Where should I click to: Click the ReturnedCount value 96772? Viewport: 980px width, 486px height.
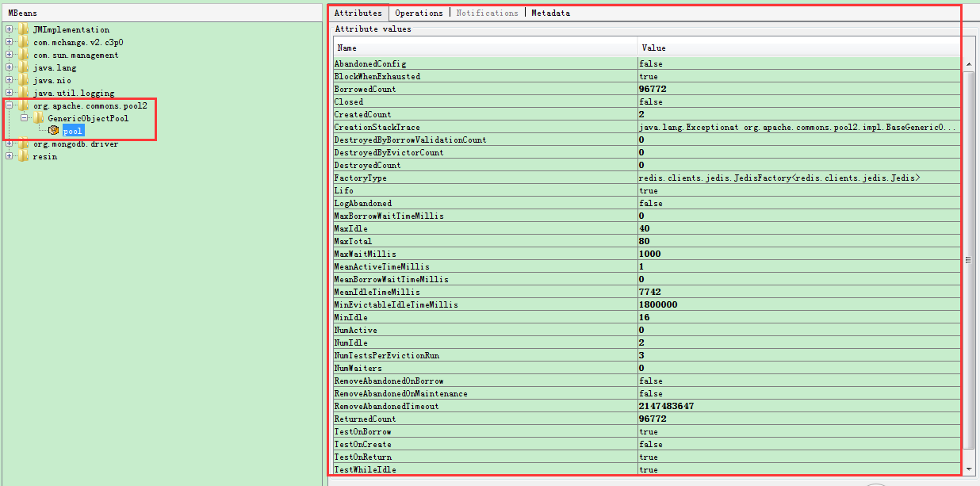coord(652,419)
